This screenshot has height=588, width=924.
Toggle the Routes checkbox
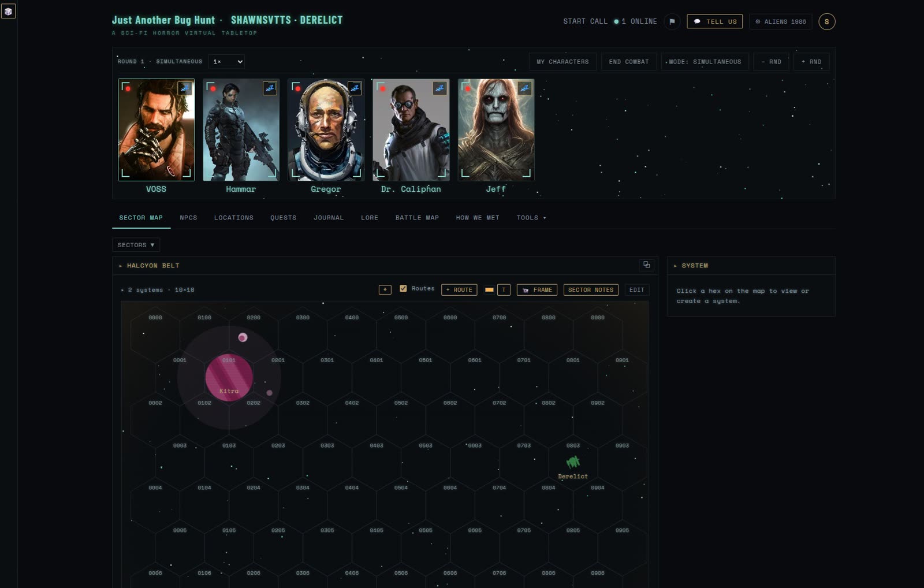[403, 288]
